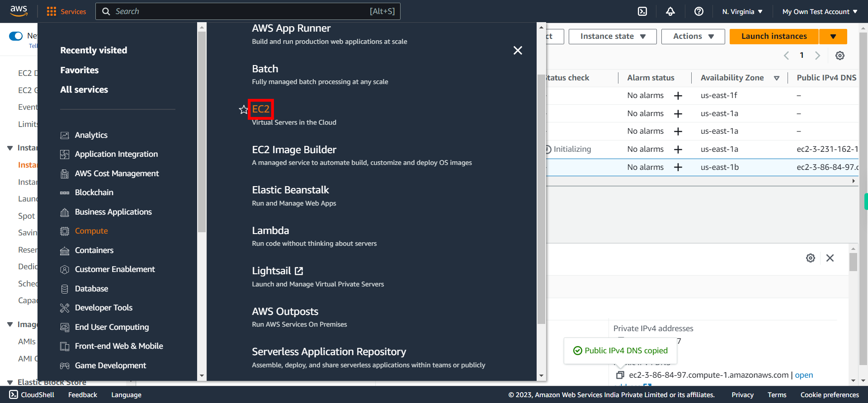Viewport: 868px width, 403px height.
Task: Open the N. Virginia region dropdown
Action: point(742,12)
